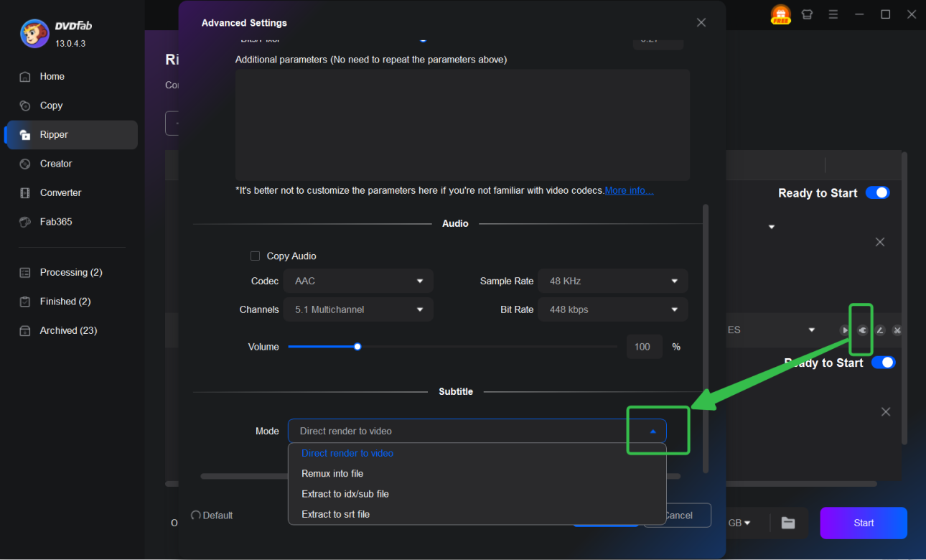Screen dimensions: 926x560
Task: Open the Sample Rate 48 KHz dropdown
Action: 612,281
